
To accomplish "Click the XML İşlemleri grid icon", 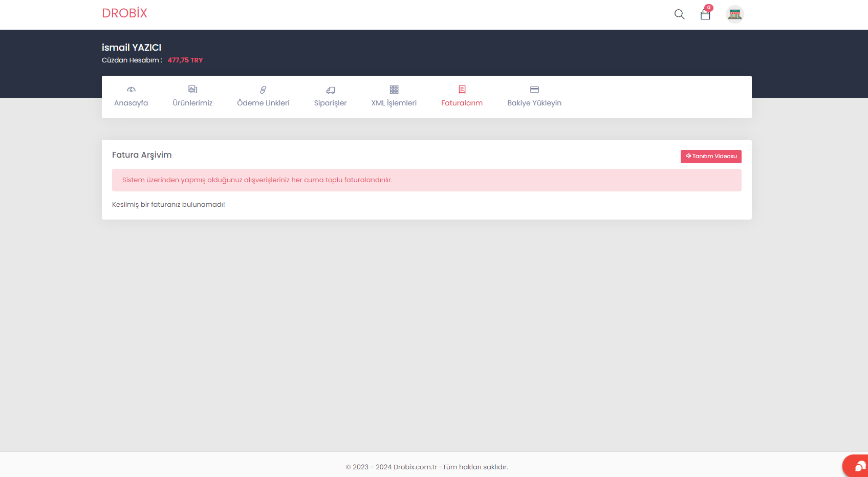I will (x=394, y=90).
